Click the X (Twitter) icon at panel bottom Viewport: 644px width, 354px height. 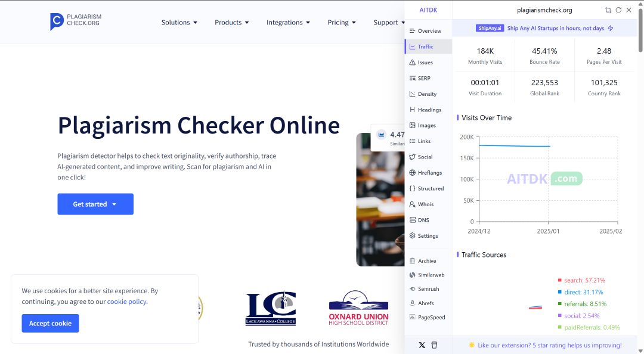click(422, 345)
